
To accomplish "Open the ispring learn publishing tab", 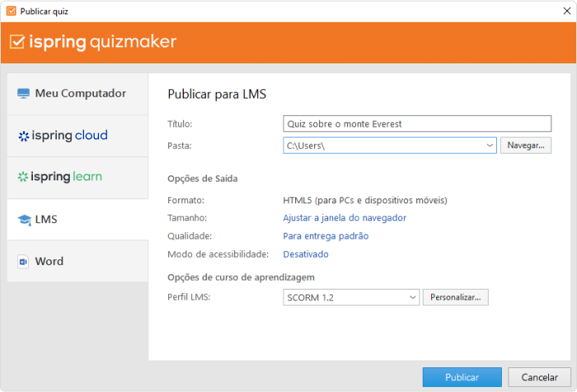I will coord(77,178).
